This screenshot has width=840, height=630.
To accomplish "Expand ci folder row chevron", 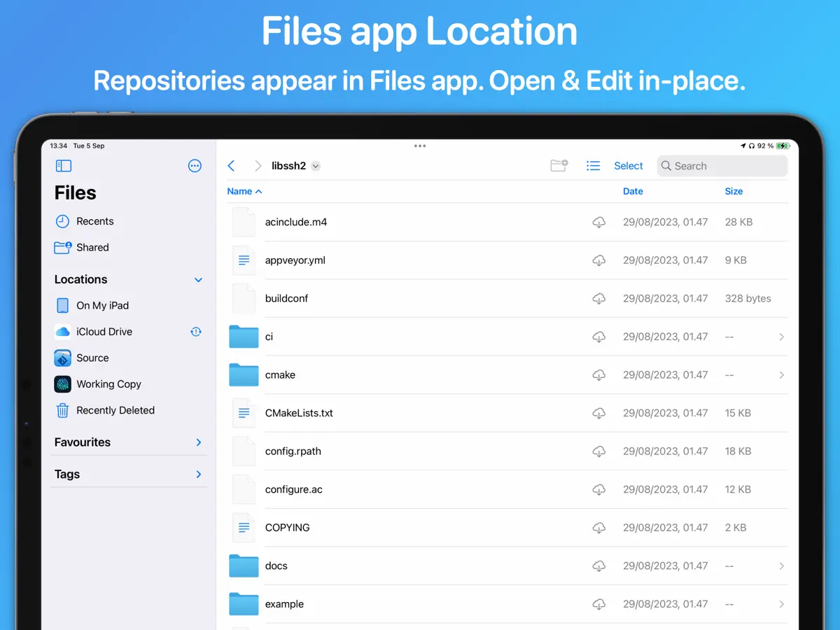I will pyautogui.click(x=781, y=337).
